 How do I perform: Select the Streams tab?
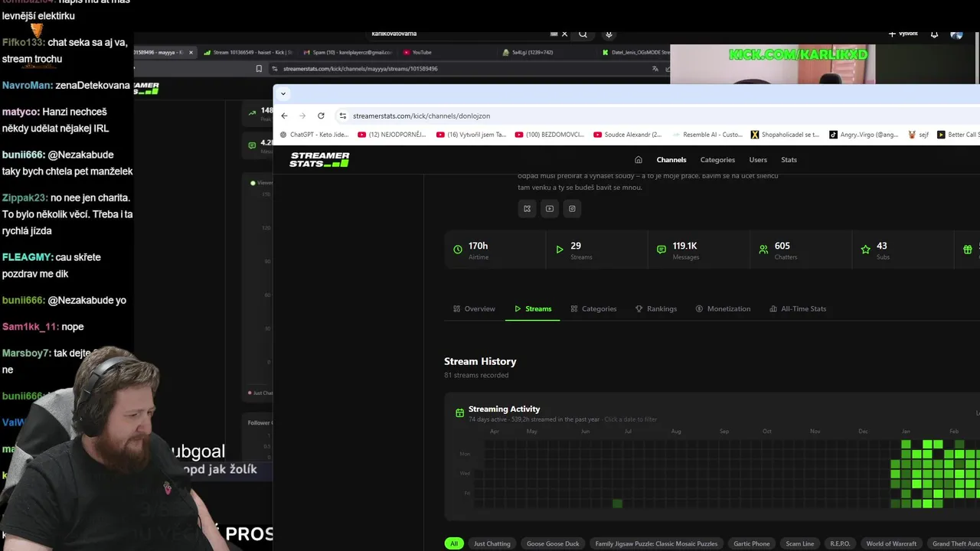533,308
